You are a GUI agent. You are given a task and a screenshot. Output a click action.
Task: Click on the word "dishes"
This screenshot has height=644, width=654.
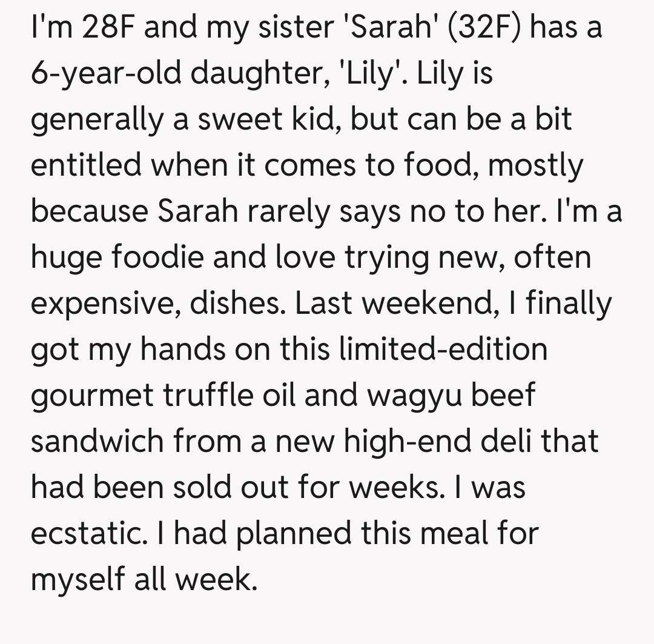coord(237,304)
